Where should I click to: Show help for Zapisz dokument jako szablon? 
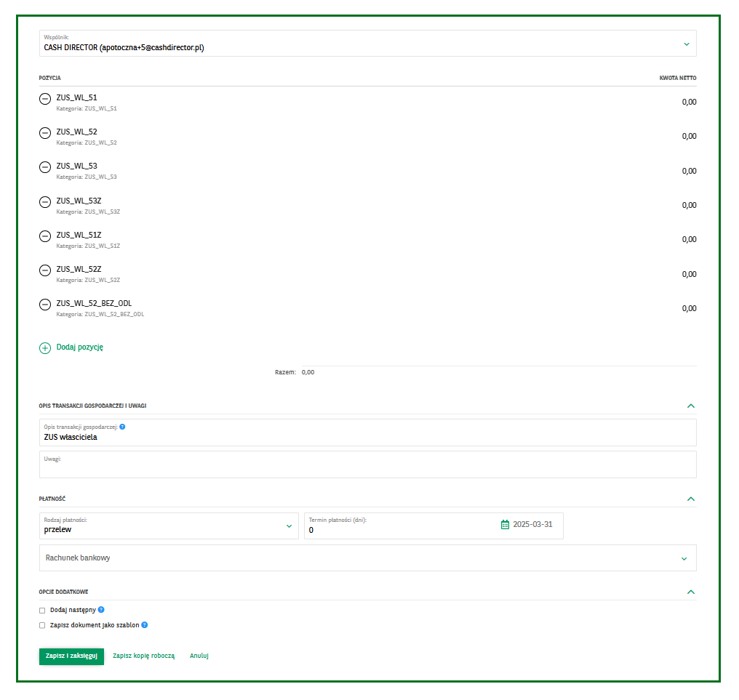145,625
